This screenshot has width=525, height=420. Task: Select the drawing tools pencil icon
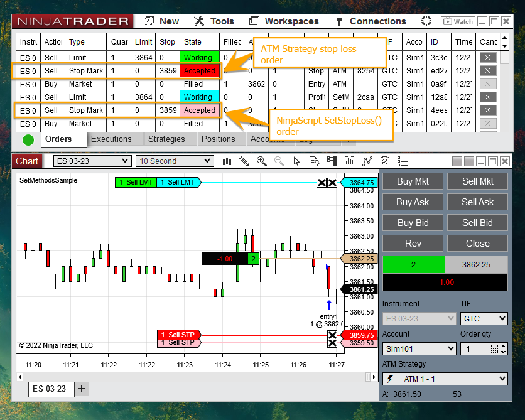(x=244, y=161)
